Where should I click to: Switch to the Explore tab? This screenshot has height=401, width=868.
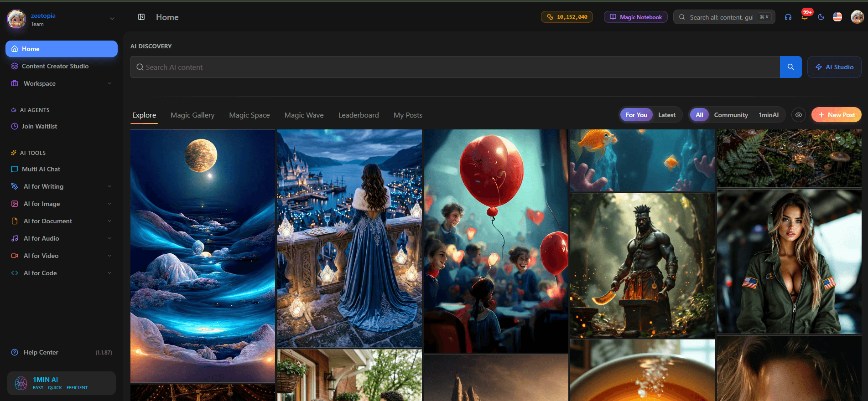pyautogui.click(x=144, y=115)
